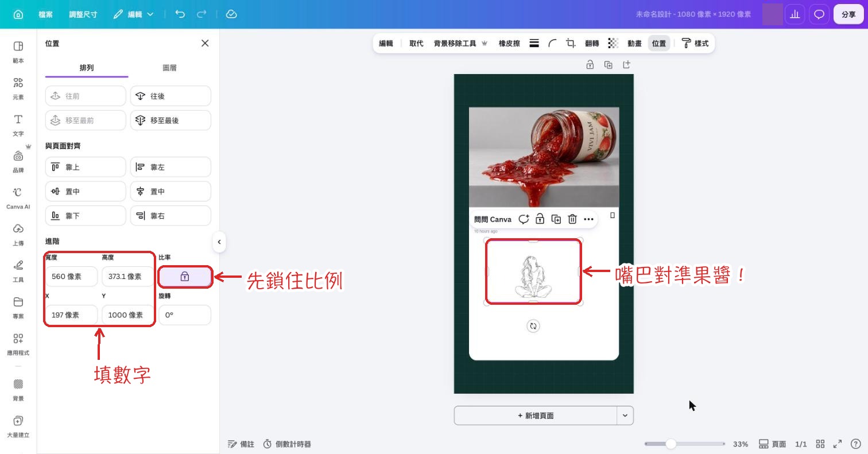Add page icon above the canvas
Viewport: 868px width, 454px height.
pyautogui.click(x=626, y=64)
